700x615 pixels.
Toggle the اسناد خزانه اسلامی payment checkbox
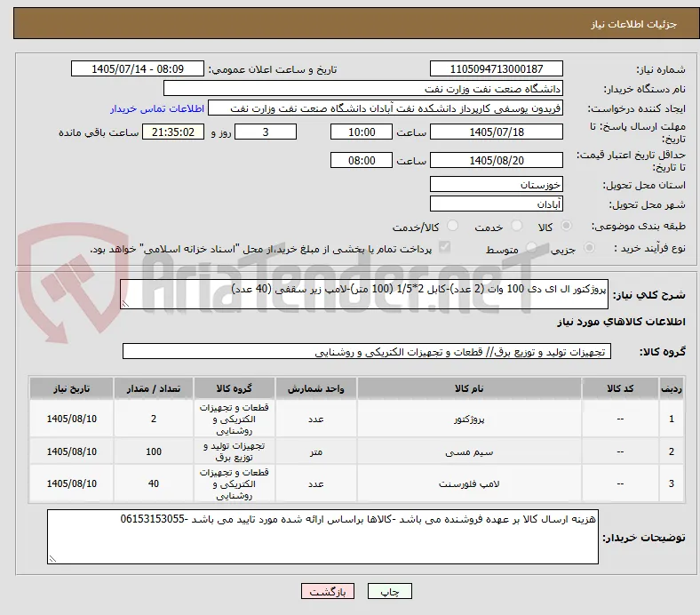coord(445,247)
